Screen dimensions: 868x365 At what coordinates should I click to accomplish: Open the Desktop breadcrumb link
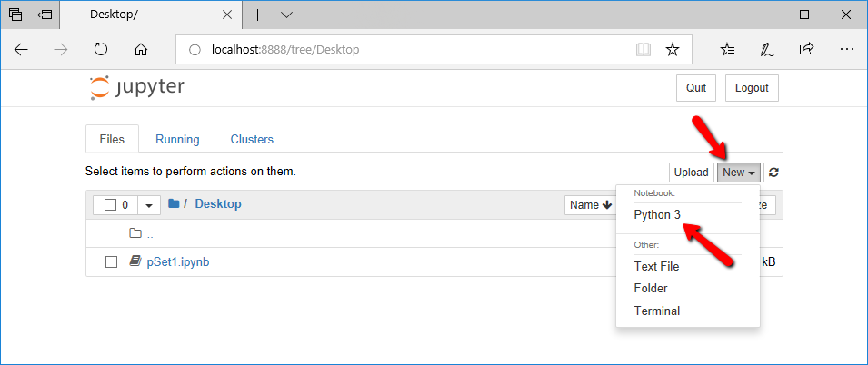coord(218,204)
